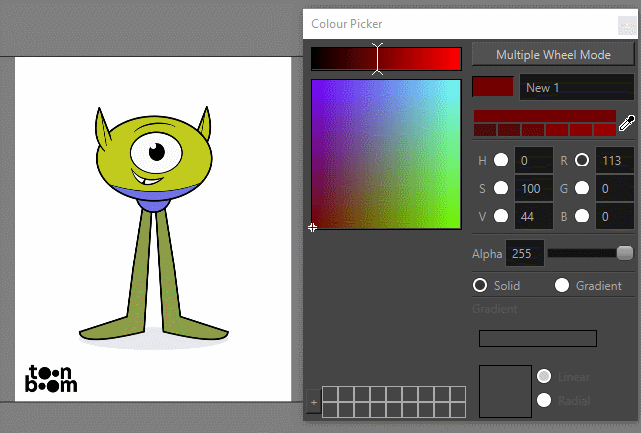Viewport: 641px width, 433px height.
Task: Select the Saturation radio button
Action: (500, 188)
